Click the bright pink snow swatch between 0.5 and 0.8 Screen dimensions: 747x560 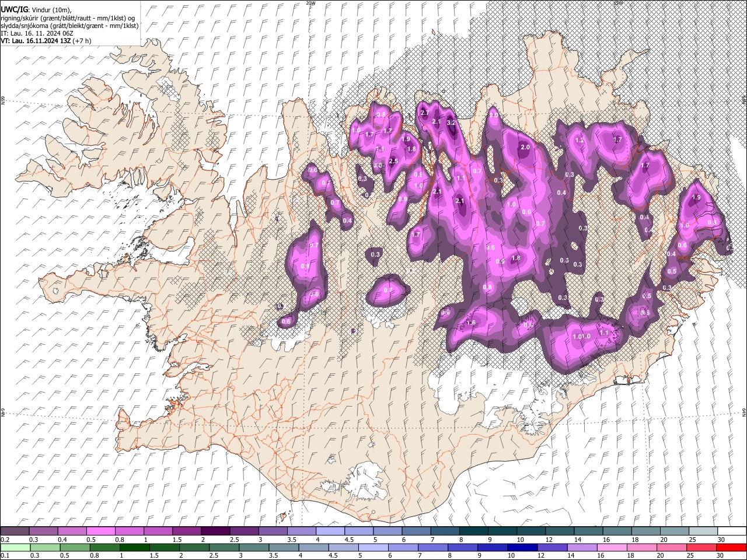pos(101,531)
